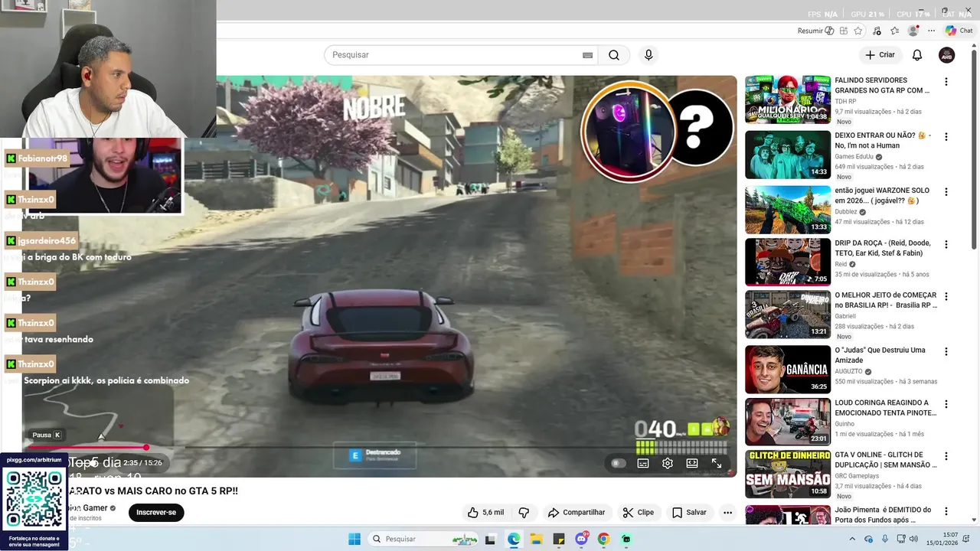Open the MILIONÁRIO thumbnail video
Viewport: 980px width, 551px height.
click(x=788, y=99)
